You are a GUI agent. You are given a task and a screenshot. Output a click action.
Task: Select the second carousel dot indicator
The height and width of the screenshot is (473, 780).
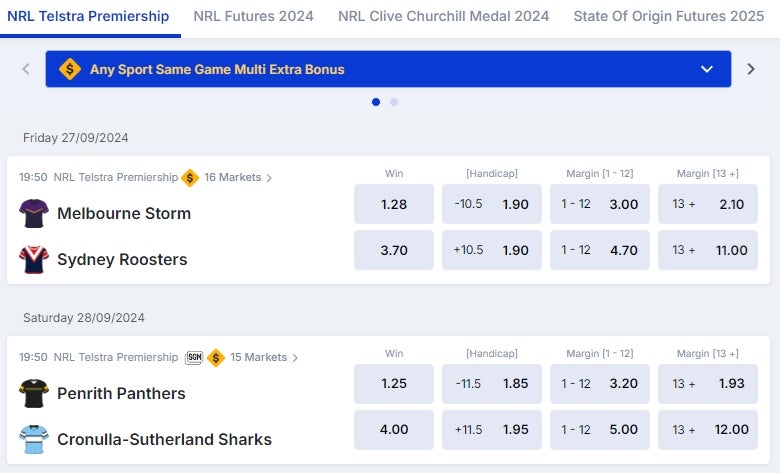(393, 102)
